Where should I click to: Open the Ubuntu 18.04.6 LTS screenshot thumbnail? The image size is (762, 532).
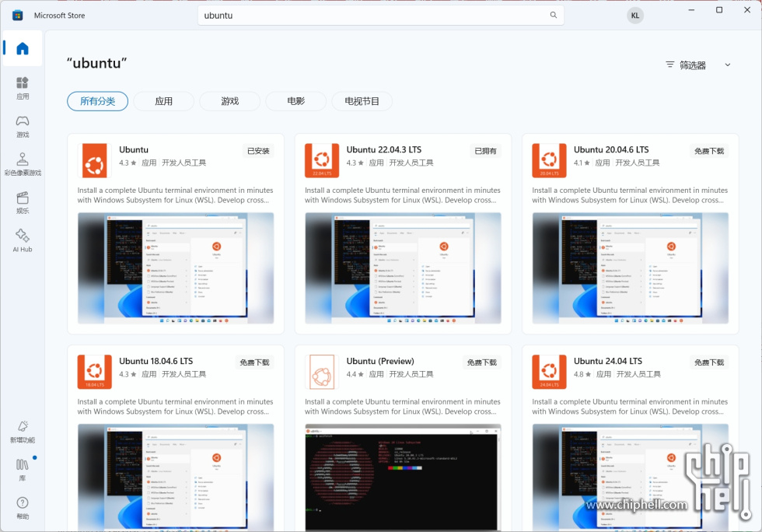pyautogui.click(x=176, y=477)
